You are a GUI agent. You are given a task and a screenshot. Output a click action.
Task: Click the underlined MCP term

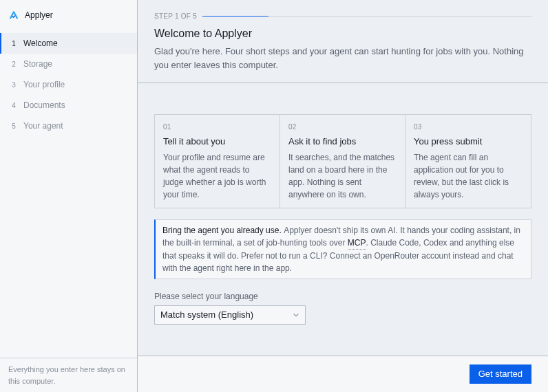[357, 243]
